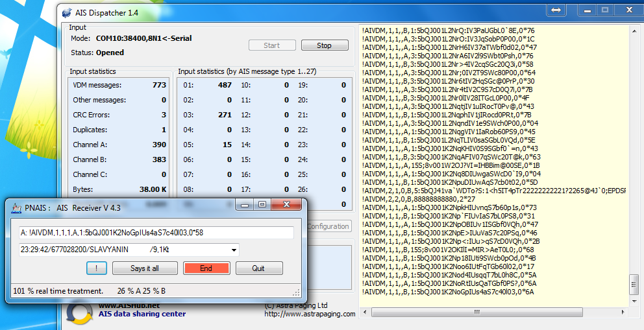Click the Channel C label
Image resolution: width=644 pixels, height=330 pixels.
[90, 174]
